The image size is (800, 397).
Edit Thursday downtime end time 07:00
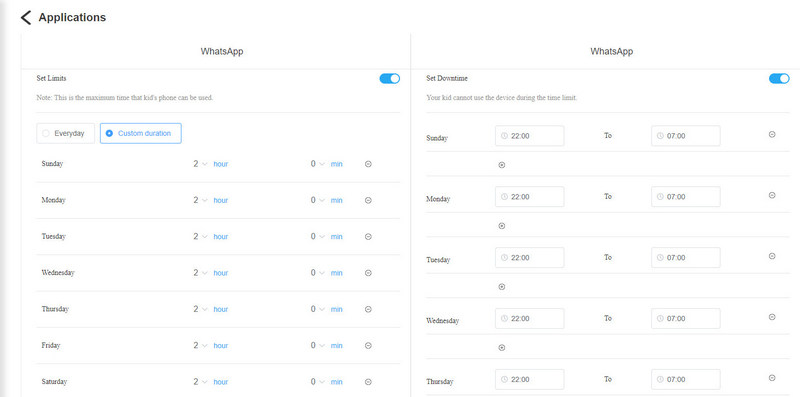tap(686, 379)
